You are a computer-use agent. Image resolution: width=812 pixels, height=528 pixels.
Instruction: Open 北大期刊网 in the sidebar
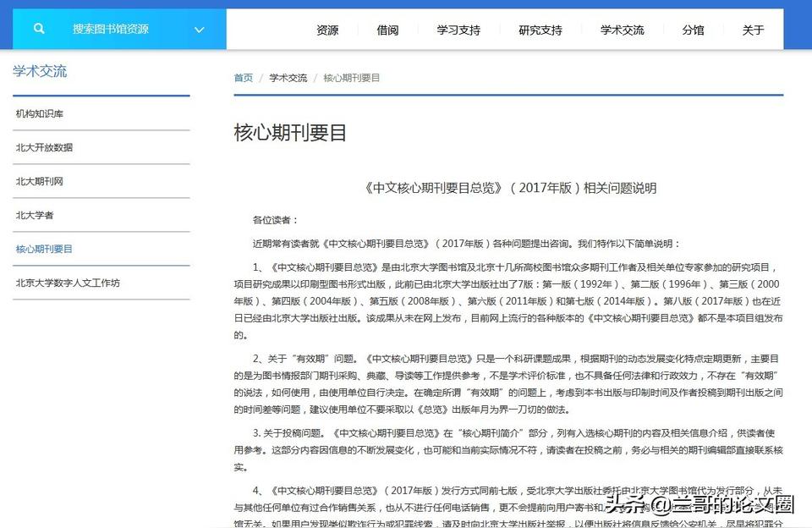tap(101, 181)
